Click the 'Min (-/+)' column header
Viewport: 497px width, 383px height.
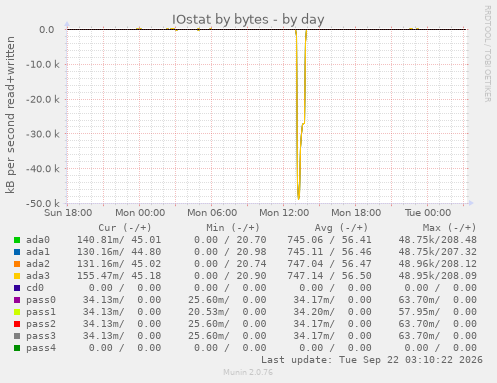pyautogui.click(x=233, y=228)
